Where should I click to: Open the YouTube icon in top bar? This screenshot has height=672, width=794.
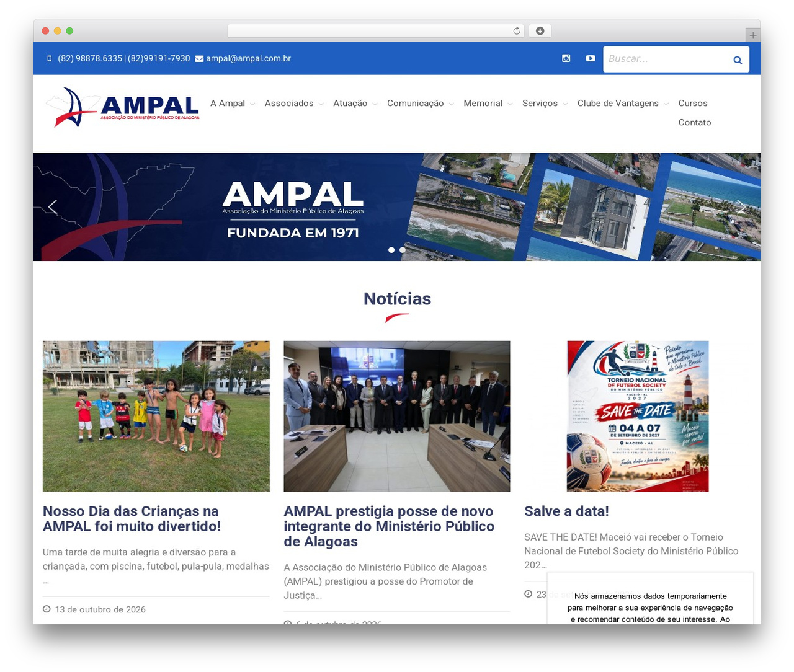click(591, 58)
